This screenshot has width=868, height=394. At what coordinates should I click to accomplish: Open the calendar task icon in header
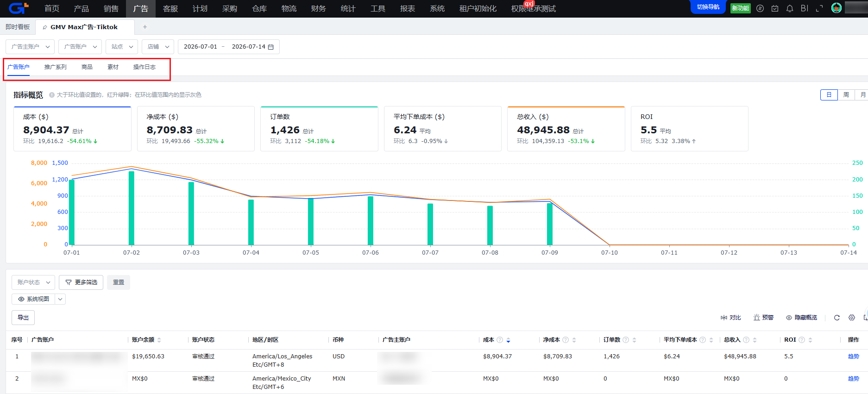775,8
